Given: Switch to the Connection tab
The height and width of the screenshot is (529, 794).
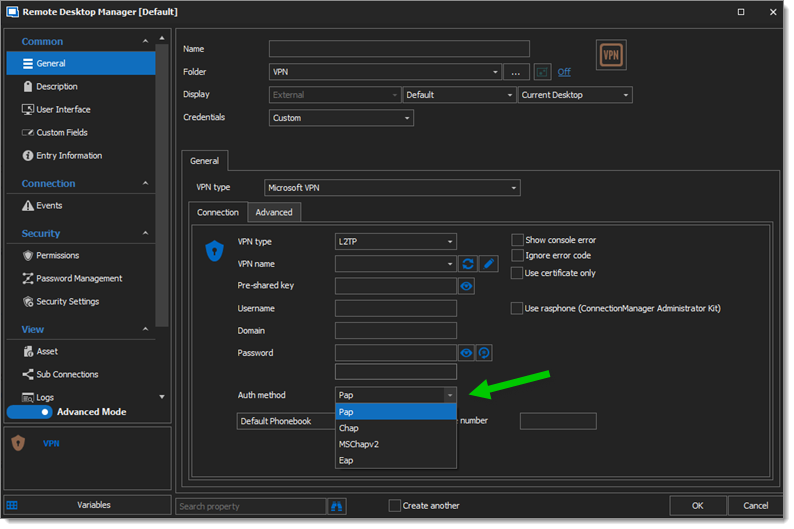Looking at the screenshot, I should click(x=218, y=213).
